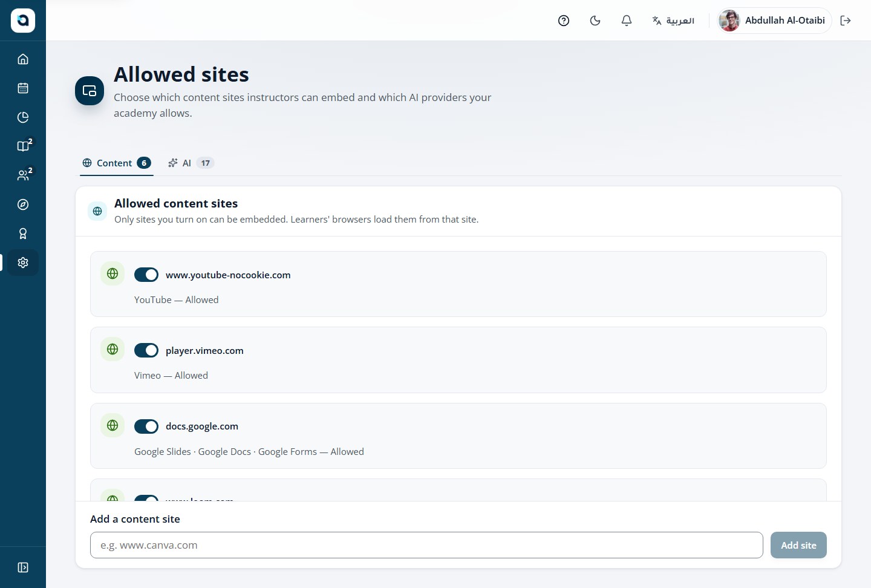Switch to dark mode moon icon

[595, 21]
